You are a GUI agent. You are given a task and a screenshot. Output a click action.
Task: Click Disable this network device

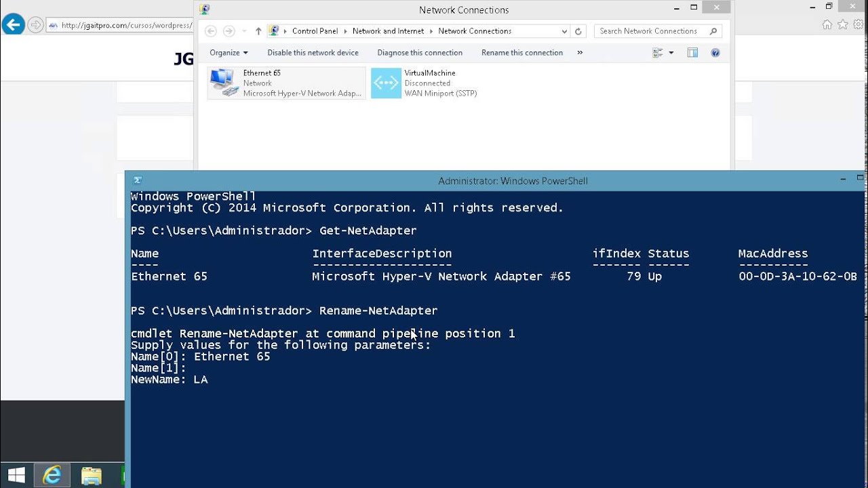(x=313, y=53)
